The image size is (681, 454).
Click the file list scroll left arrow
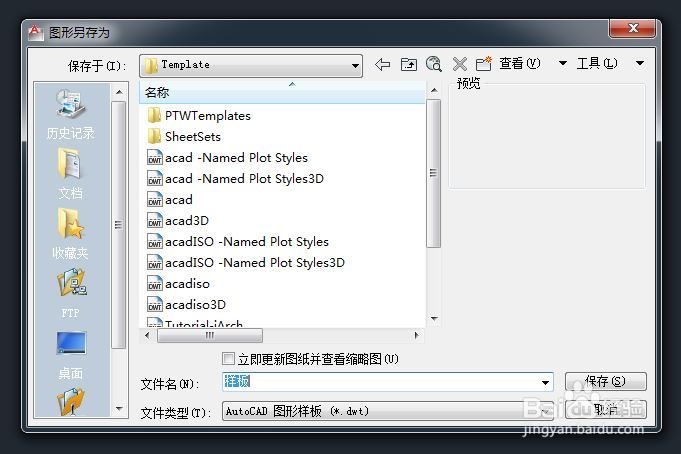tap(147, 335)
